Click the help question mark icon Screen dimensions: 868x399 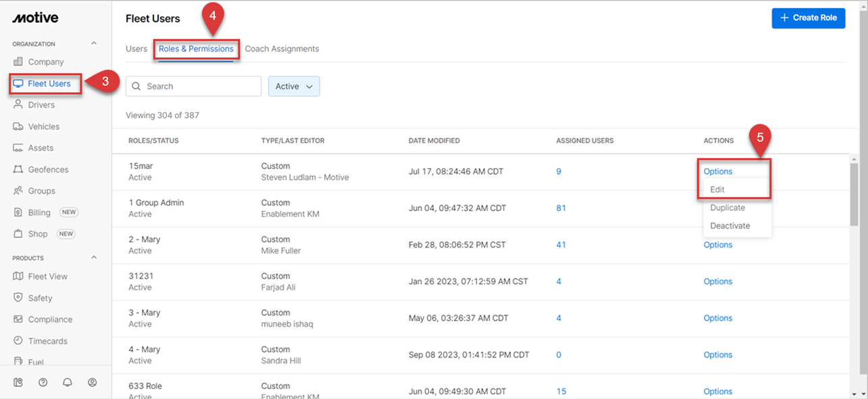click(x=43, y=382)
